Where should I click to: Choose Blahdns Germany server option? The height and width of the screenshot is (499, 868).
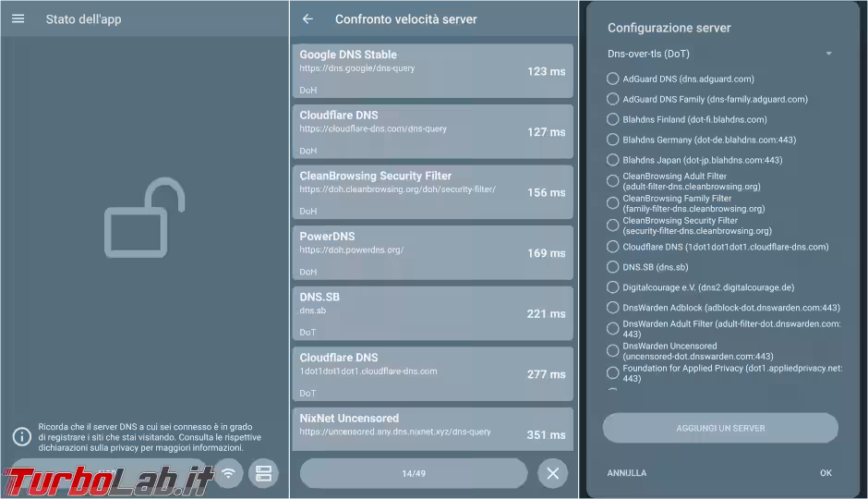click(612, 140)
